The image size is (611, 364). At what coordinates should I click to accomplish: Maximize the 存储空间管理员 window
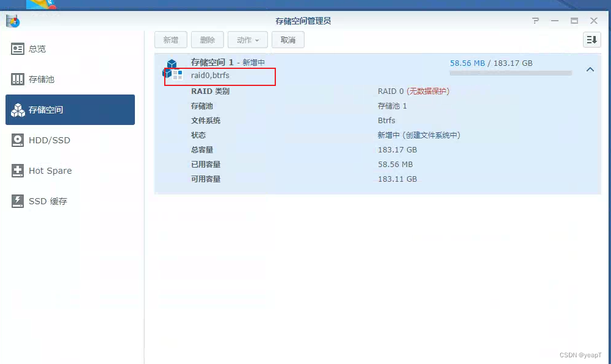pos(574,21)
